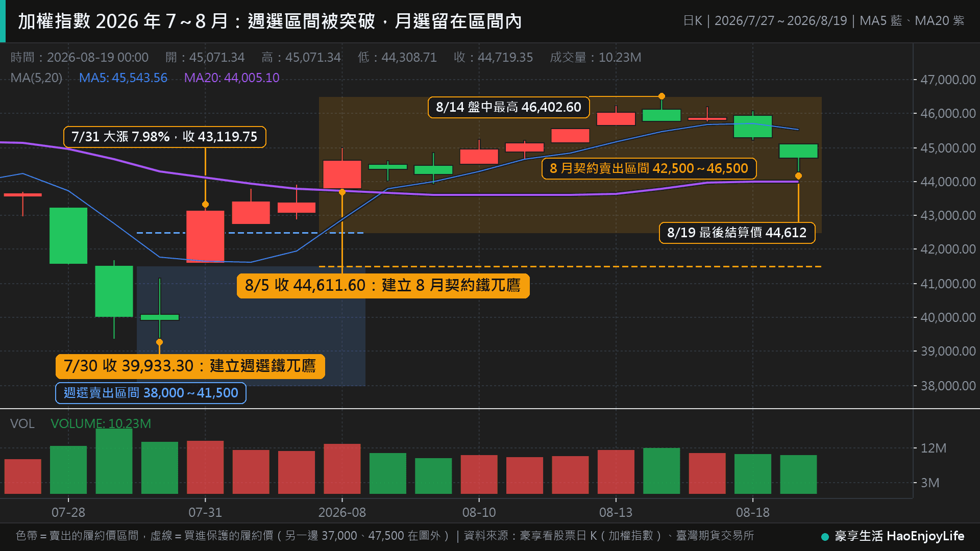Click the tall 07-31 red candlestick body
This screenshot has height=551, width=980.
pyautogui.click(x=205, y=237)
